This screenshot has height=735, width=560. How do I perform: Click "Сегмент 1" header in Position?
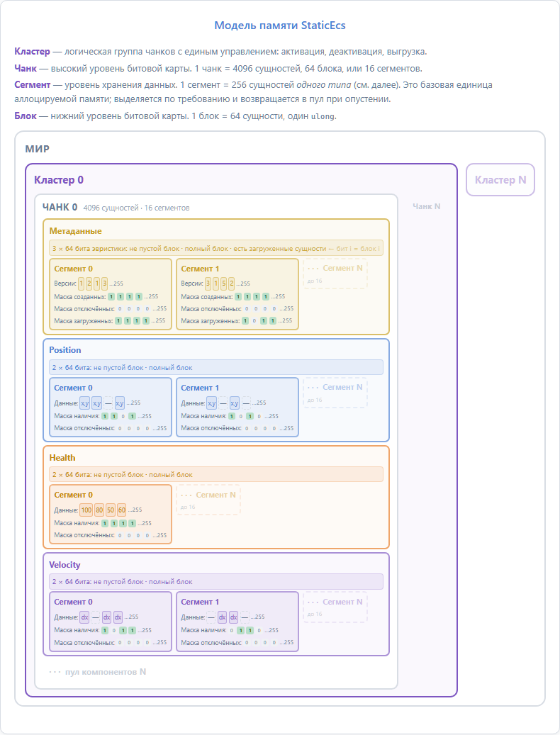point(200,388)
